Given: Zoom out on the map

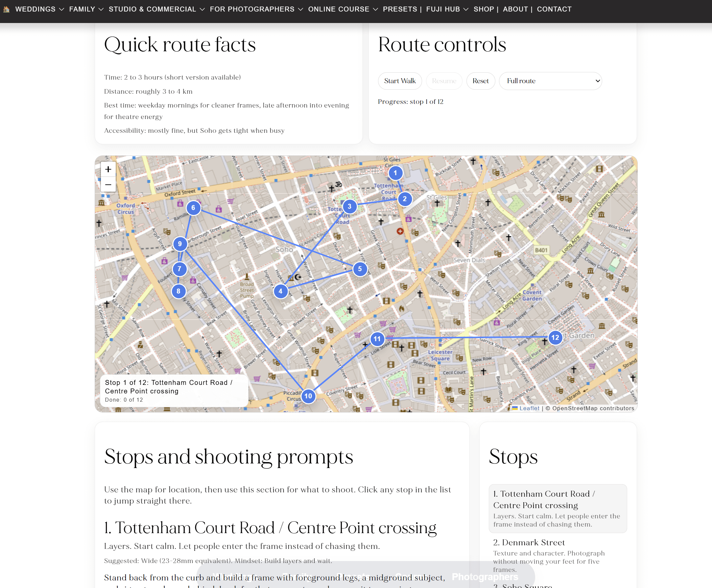Looking at the screenshot, I should pyautogui.click(x=108, y=185).
